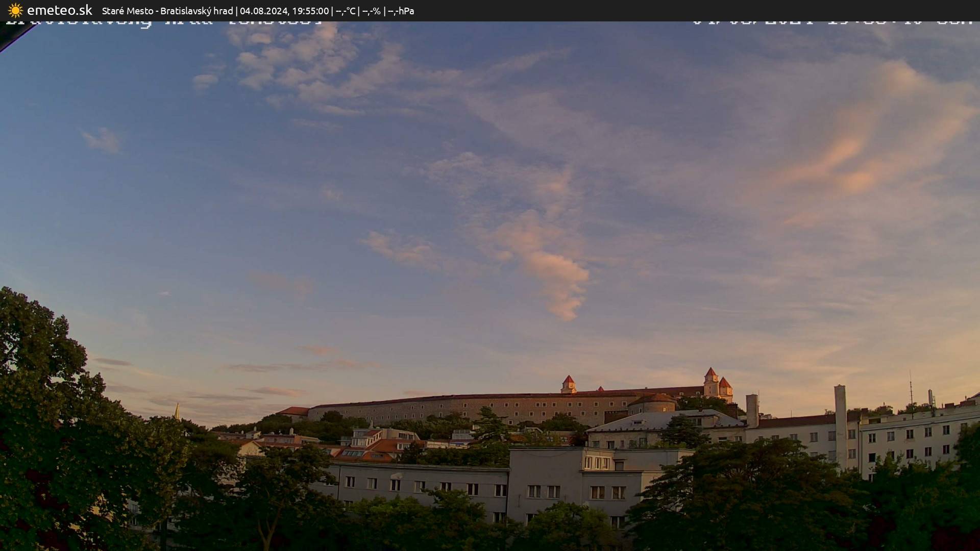
Task: Click the Bratislavský hrad label to change camera
Action: tap(199, 10)
